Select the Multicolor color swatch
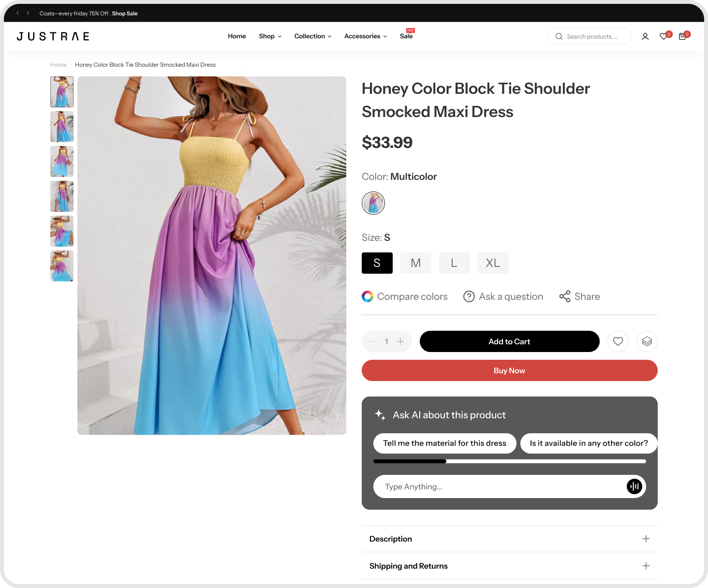The image size is (708, 588). (373, 203)
